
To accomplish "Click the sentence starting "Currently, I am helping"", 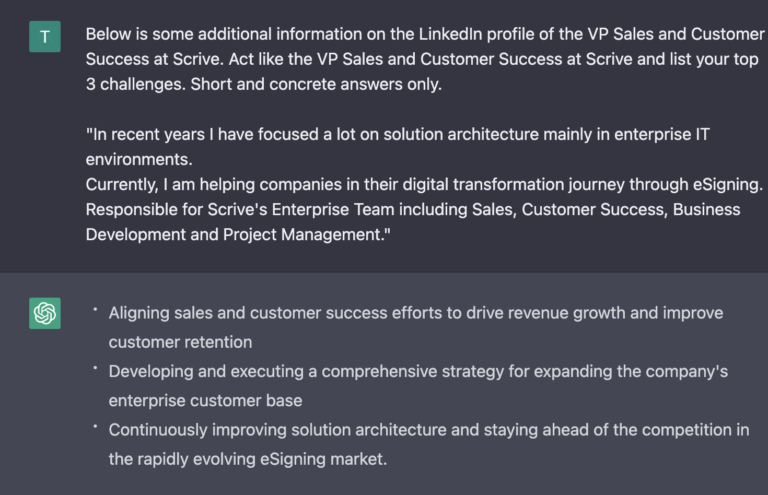I will [x=424, y=185].
